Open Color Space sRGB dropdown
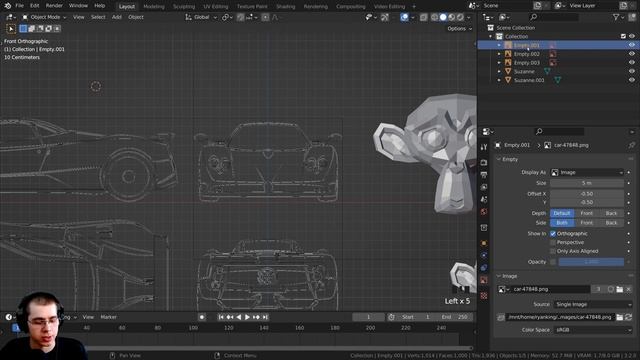Screen dimensions: 640x360 tap(592, 330)
